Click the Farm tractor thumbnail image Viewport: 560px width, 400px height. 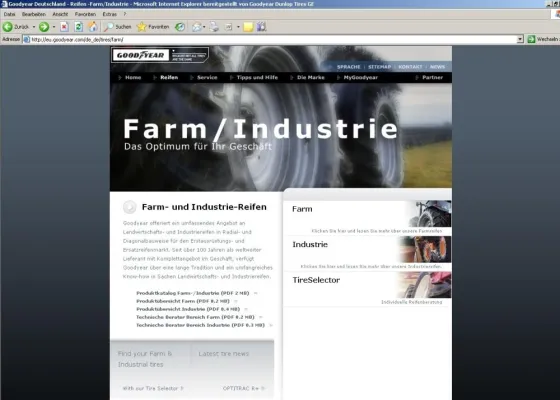point(430,214)
